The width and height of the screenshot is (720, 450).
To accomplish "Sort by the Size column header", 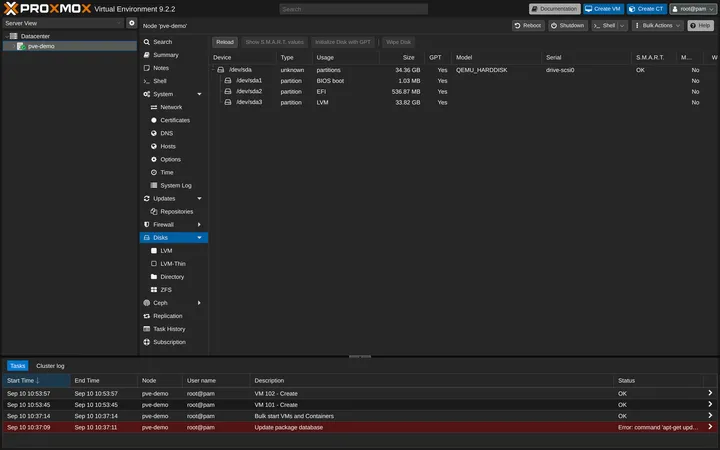I will 402,57.
